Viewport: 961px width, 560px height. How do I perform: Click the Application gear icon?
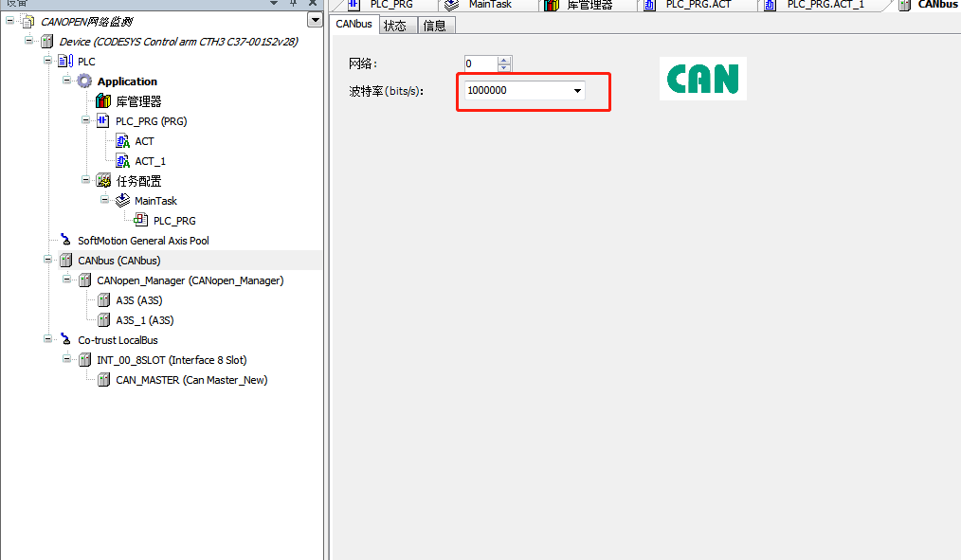84,81
